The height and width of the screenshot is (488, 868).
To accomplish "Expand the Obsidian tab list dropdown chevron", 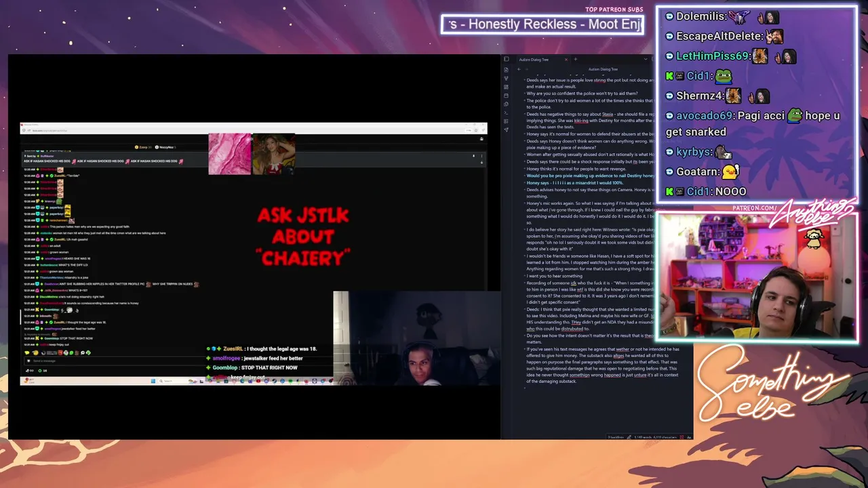I will point(645,59).
